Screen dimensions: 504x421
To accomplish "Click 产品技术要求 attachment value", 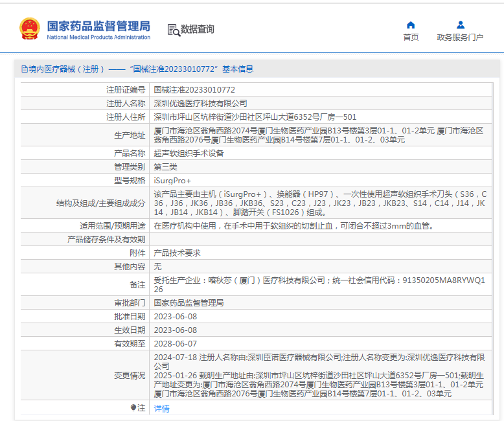I will point(177,253).
